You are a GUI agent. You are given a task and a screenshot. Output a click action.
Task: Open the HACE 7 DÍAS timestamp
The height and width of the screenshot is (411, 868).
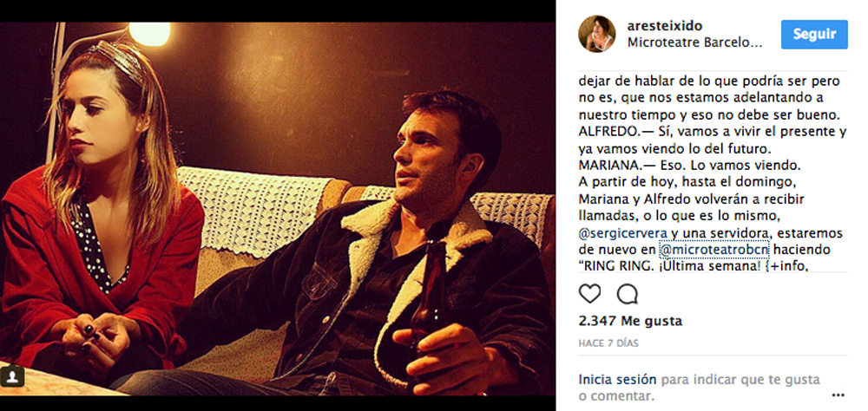tap(608, 343)
